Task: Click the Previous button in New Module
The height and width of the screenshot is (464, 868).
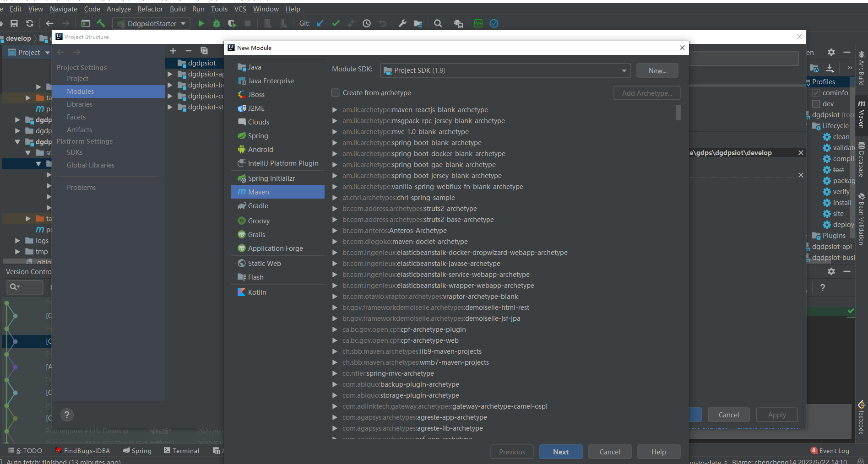Action: click(x=512, y=452)
